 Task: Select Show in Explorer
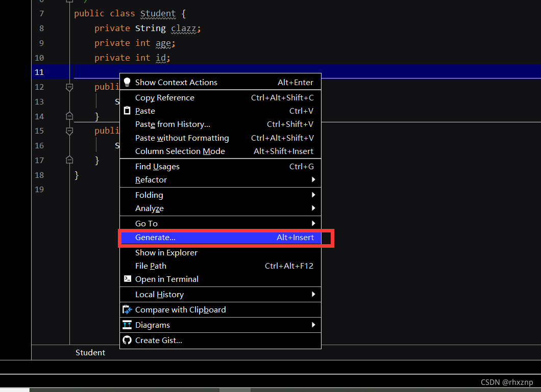220,252
